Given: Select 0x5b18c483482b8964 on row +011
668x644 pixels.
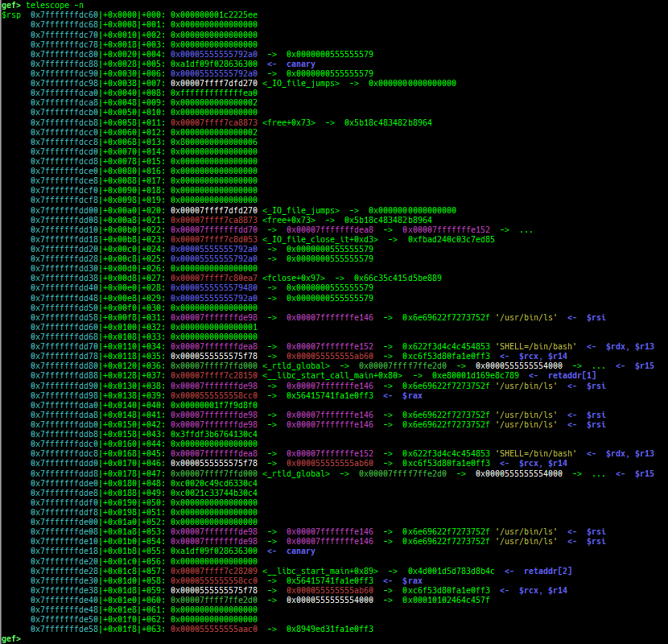Looking at the screenshot, I should click(x=388, y=122).
